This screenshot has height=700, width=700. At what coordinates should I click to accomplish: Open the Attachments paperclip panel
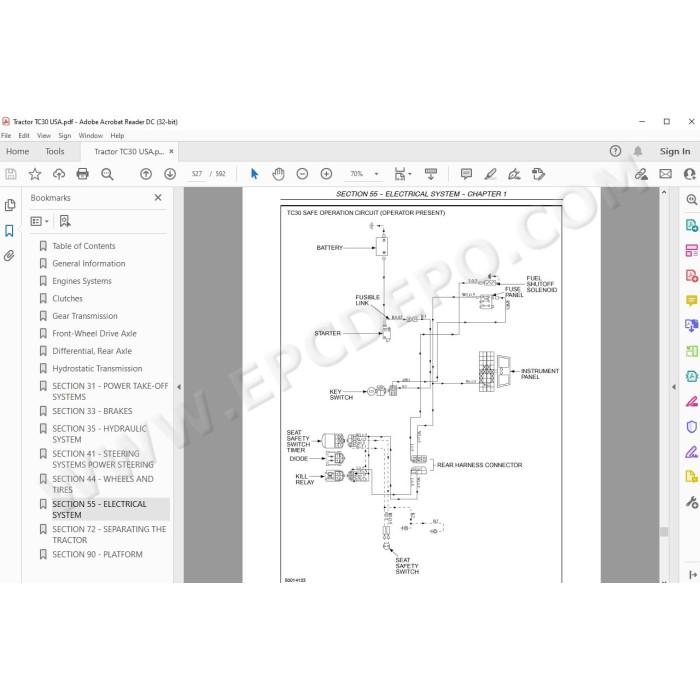point(9,256)
